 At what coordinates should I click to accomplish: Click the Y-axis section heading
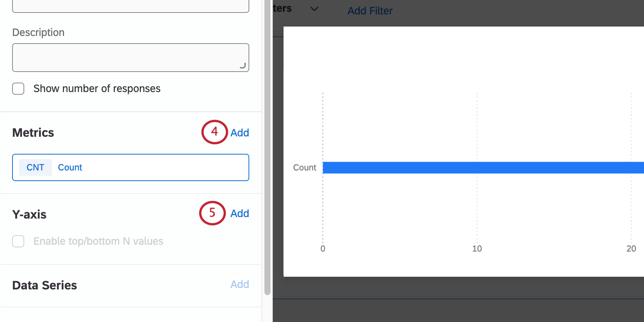29,214
